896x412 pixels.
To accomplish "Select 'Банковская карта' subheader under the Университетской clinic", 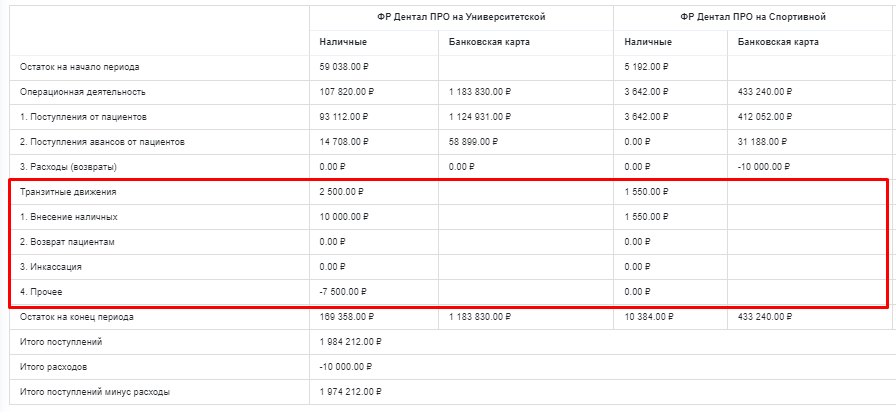I will click(x=490, y=42).
